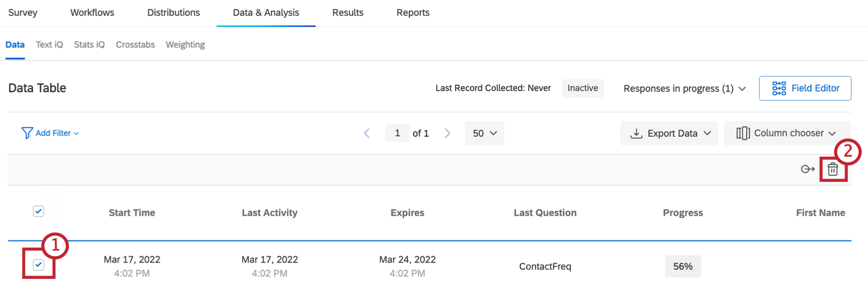The height and width of the screenshot is (290, 868).
Task: Sort by the Last Activity column header
Action: tap(270, 213)
